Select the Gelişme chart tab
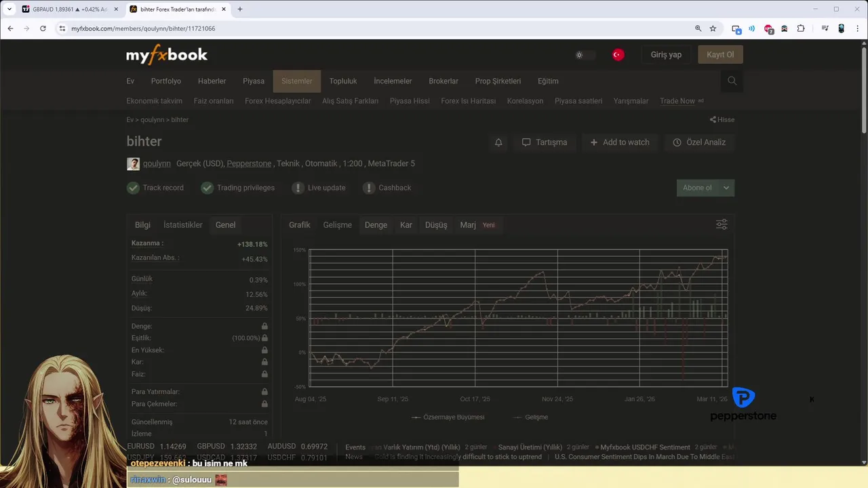This screenshot has width=868, height=488. tap(338, 225)
